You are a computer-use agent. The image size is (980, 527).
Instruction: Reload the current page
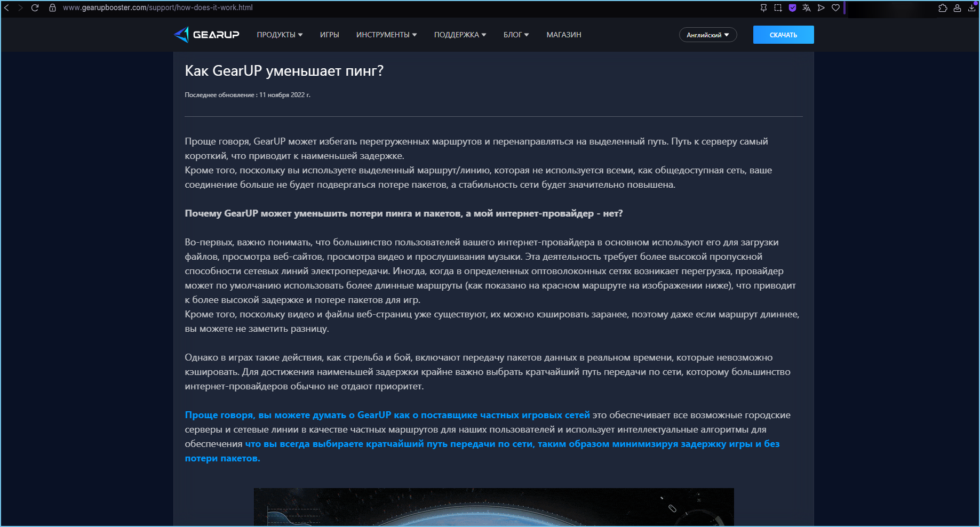tap(35, 7)
